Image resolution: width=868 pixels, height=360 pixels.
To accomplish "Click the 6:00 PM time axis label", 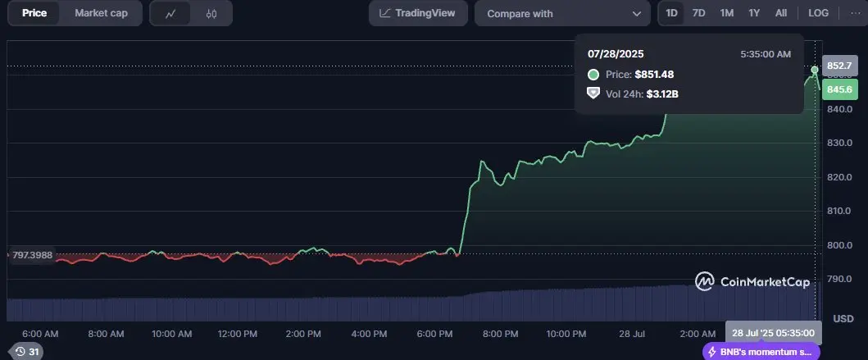I will click(434, 334).
